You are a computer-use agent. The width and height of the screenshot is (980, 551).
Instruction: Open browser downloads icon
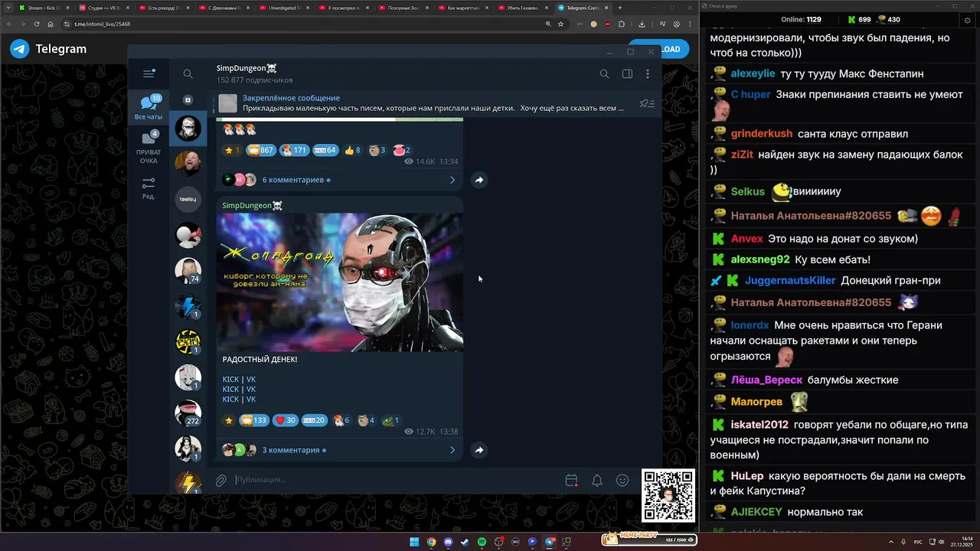pos(642,24)
